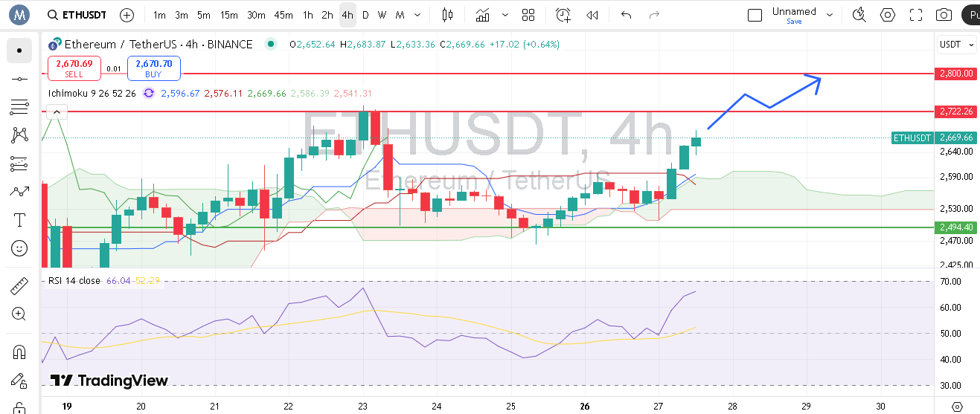The width and height of the screenshot is (980, 414).
Task: Switch to the 5m timeframe
Action: (204, 15)
